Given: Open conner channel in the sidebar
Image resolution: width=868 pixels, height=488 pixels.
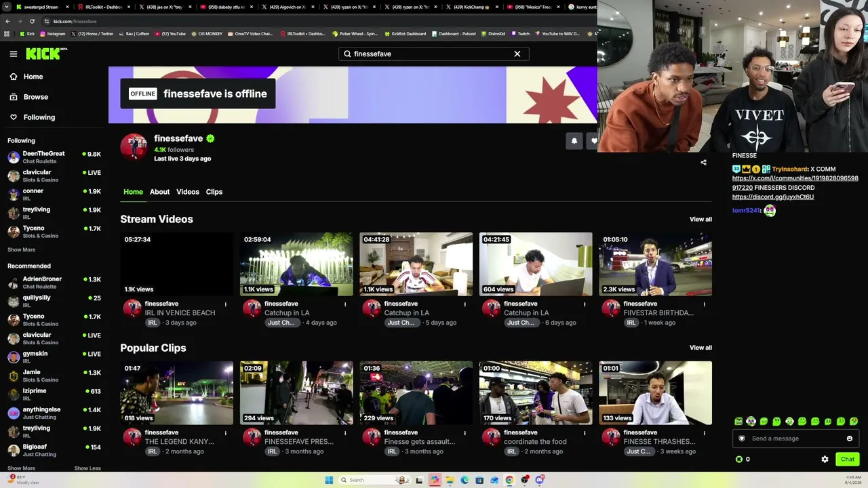Looking at the screenshot, I should point(54,194).
